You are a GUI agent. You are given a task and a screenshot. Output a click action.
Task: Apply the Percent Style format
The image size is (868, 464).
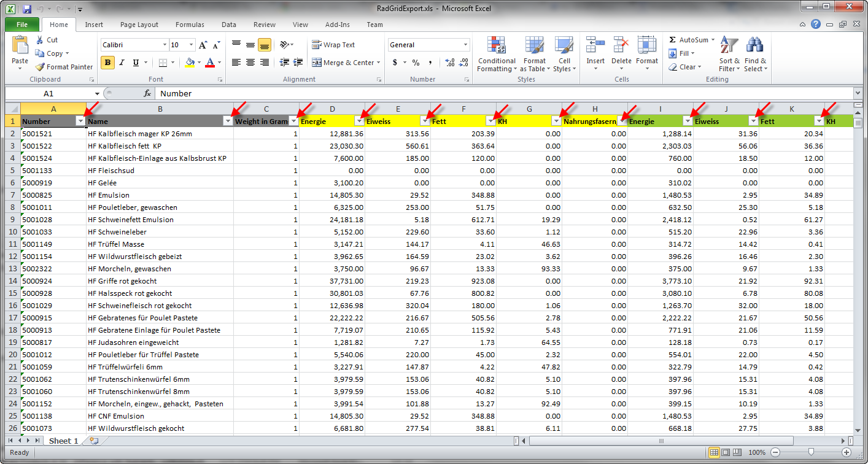click(416, 63)
